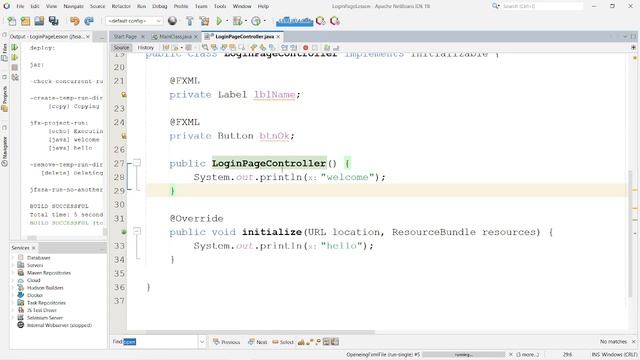Click the Open Project toolbar icon
The image size is (640, 360).
pos(39,21)
